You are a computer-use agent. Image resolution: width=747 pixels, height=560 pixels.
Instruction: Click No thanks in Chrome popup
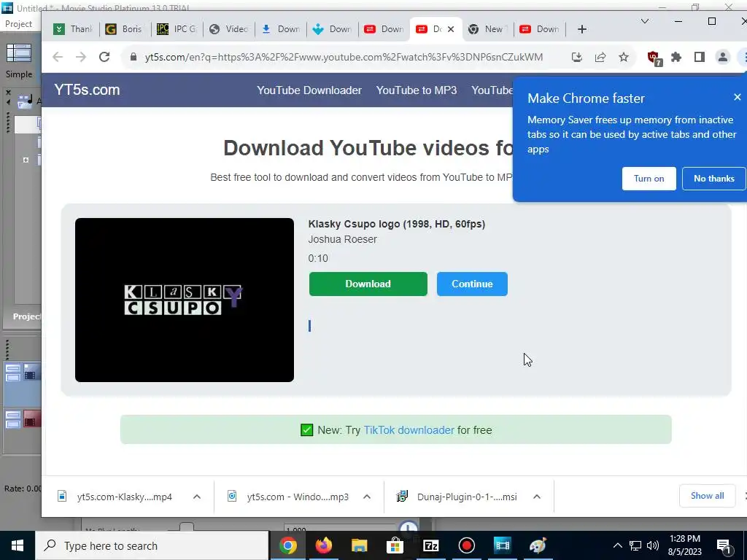coord(713,179)
